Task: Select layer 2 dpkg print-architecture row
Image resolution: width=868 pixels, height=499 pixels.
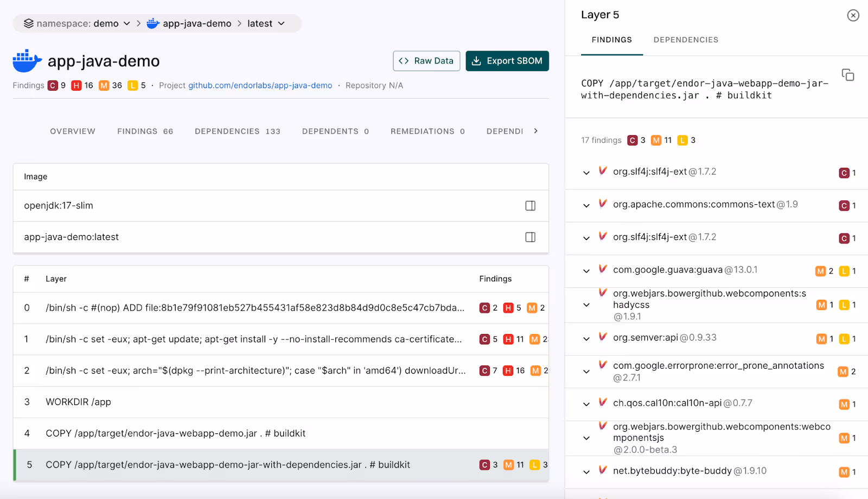Action: 281,371
